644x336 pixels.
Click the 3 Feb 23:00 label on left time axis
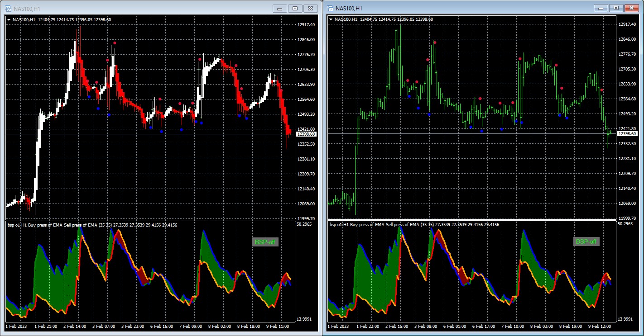pos(133,326)
